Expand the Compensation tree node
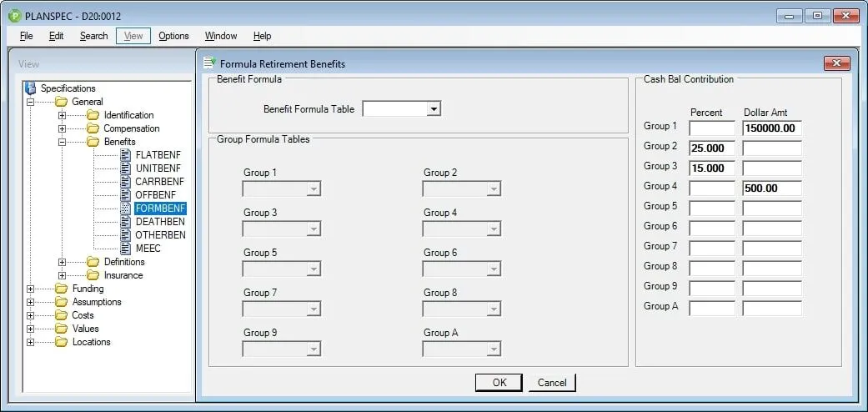This screenshot has width=868, height=412. click(x=62, y=128)
